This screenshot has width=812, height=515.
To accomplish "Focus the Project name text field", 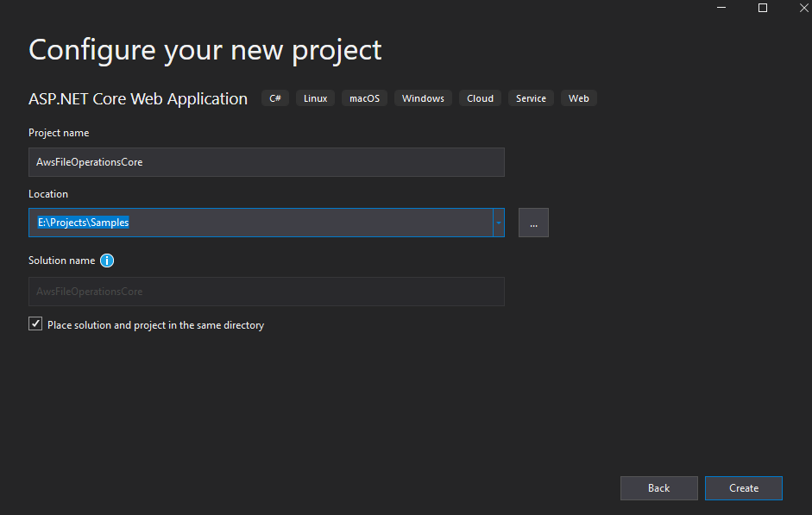I will click(266, 162).
